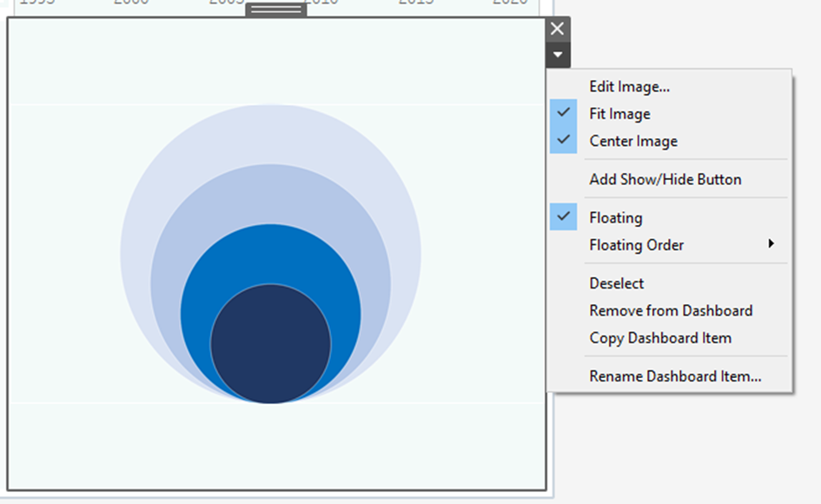Click the checkmark next to Center Image
Screen dimensions: 821x504
point(562,141)
